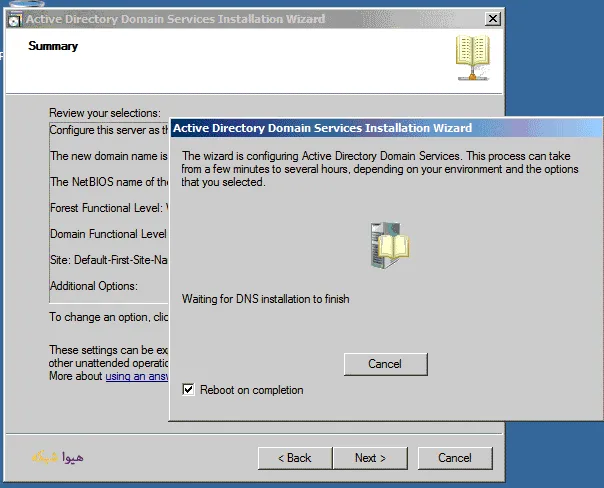Select 'Waiting for DNS installation to finish' status text
Viewport: 604px width, 488px height.
(265, 299)
